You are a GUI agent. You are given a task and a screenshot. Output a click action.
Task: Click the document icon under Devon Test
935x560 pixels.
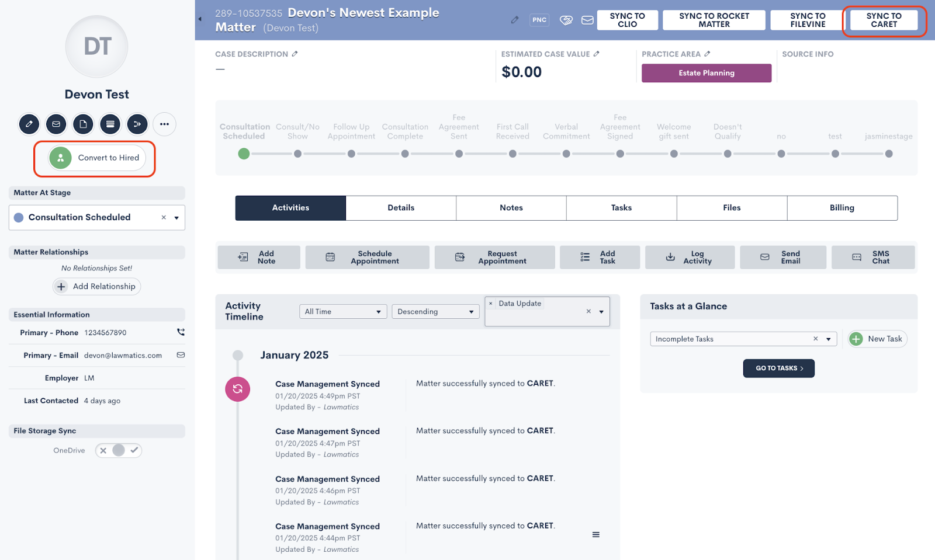pos(83,124)
